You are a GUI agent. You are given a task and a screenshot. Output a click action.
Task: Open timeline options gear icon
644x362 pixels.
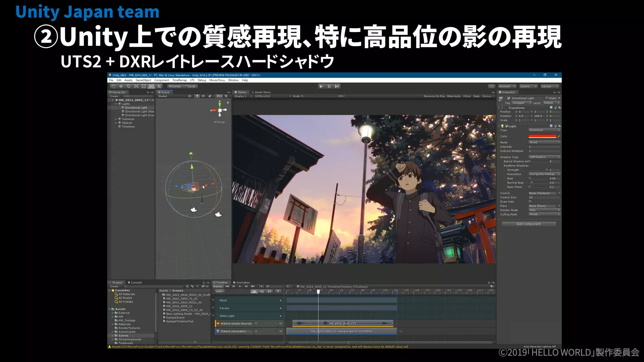pos(492,287)
